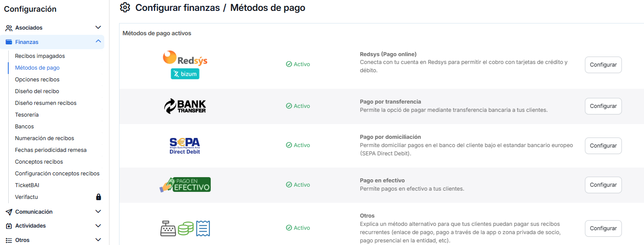Click the 'Pago por domiciliación' title
The image size is (644, 245).
(390, 137)
